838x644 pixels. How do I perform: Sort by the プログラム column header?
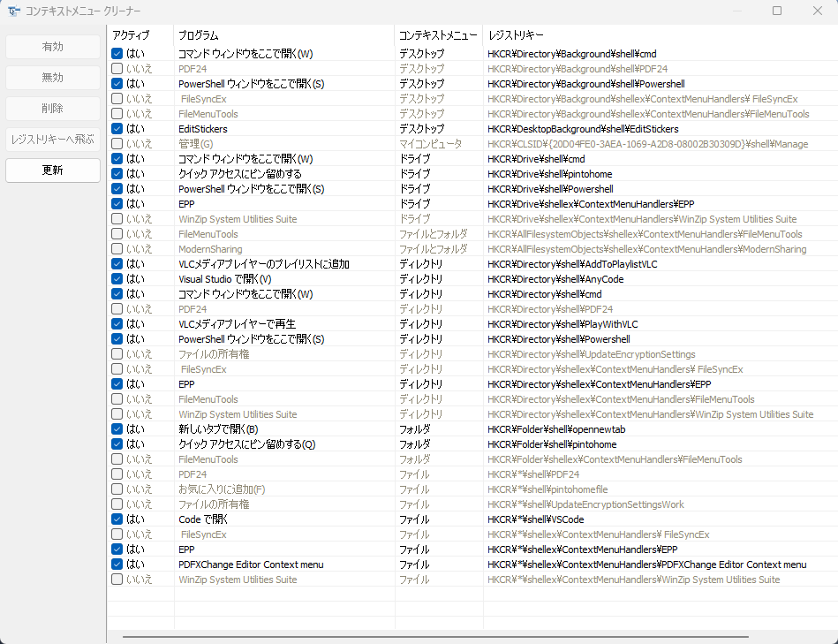point(283,35)
